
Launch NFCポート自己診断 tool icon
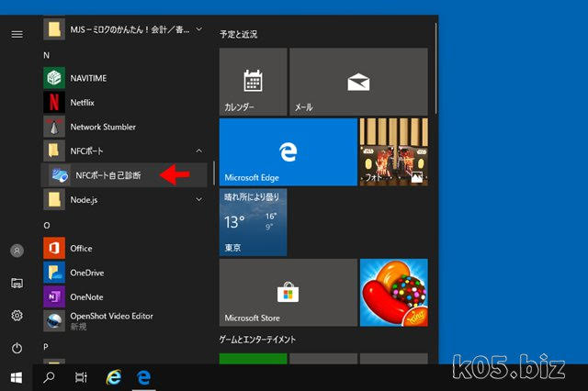(60, 175)
